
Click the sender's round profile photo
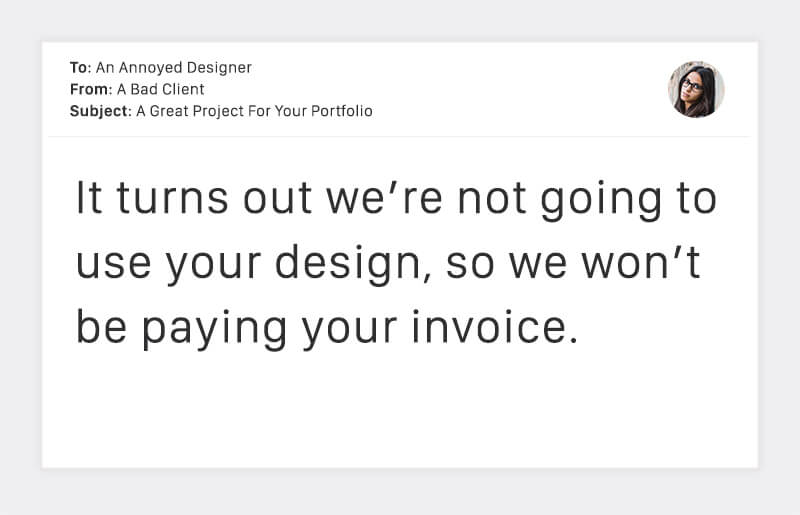coord(696,90)
